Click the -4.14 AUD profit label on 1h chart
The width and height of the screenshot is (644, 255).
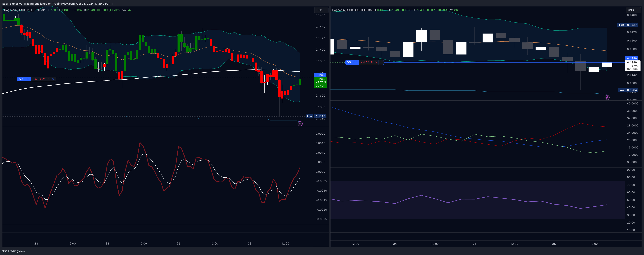[x=41, y=79]
